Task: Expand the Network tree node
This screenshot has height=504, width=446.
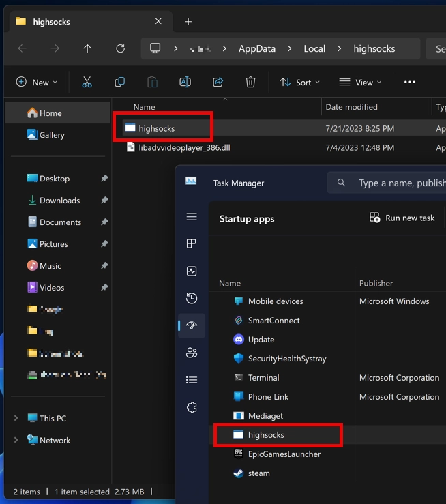Action: tap(16, 440)
